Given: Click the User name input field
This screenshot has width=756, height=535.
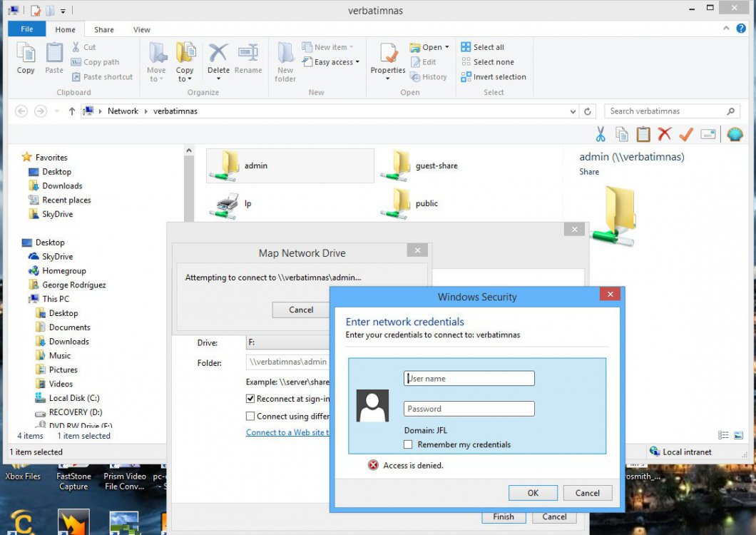Looking at the screenshot, I should pyautogui.click(x=469, y=378).
